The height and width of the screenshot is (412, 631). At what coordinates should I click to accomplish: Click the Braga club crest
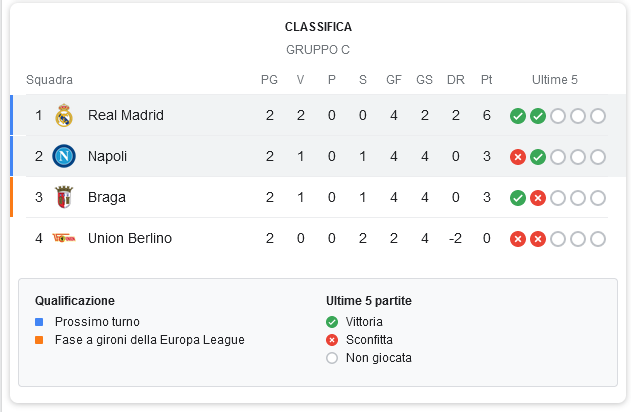coord(64,197)
